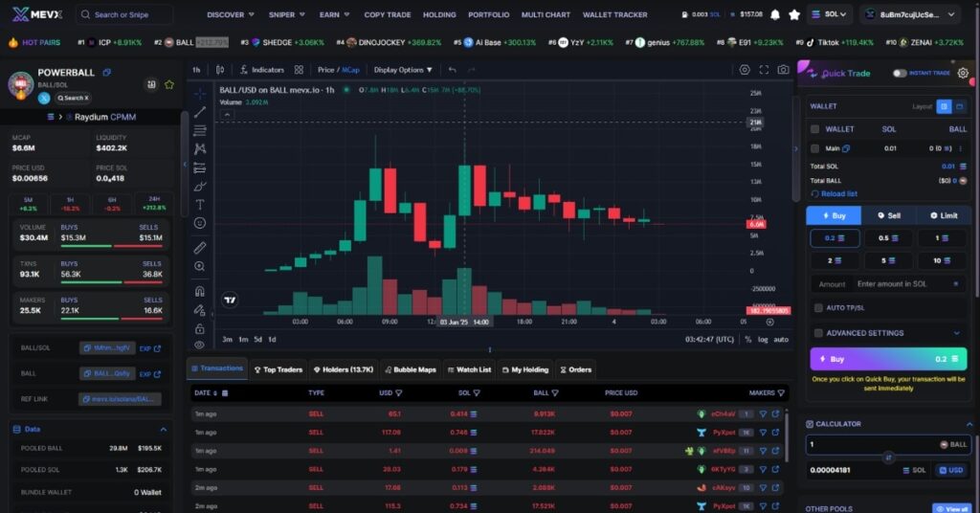Open the token's X profile

pos(44,98)
